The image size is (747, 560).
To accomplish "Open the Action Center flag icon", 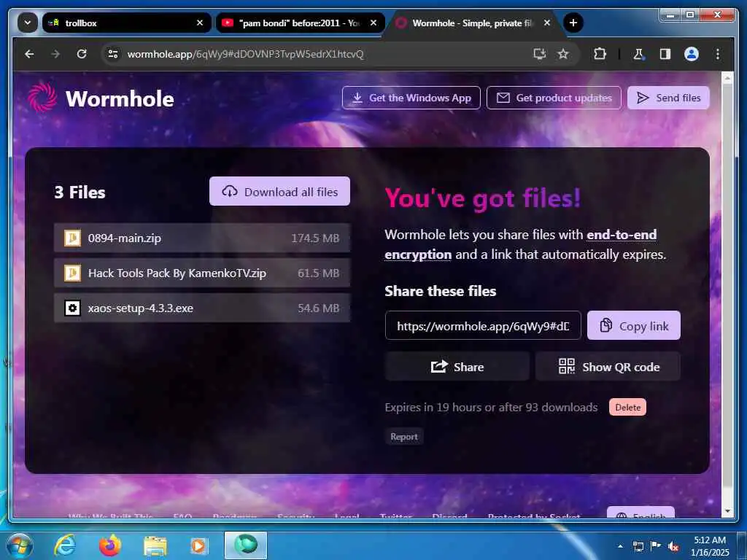I will click(x=656, y=546).
